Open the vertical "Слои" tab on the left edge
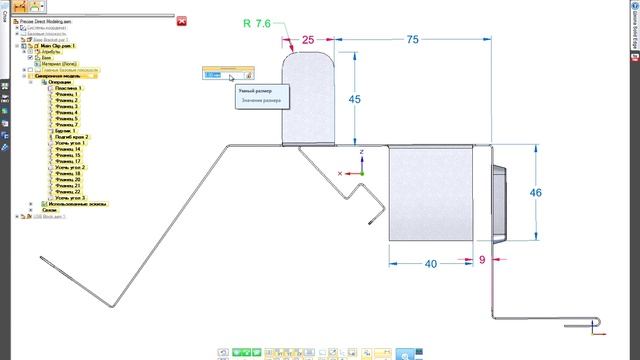640x360 pixels. point(4,16)
